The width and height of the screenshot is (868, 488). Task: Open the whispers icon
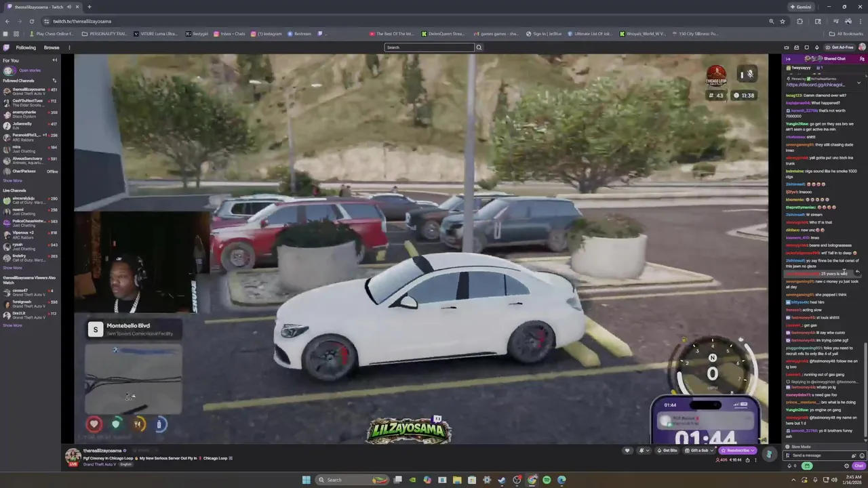point(807,47)
